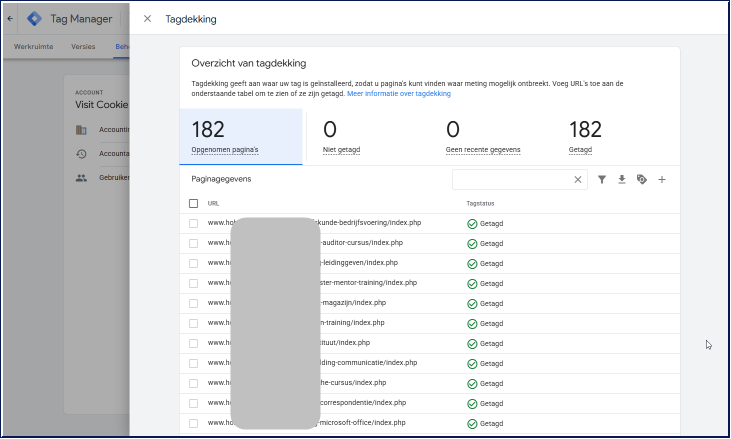The height and width of the screenshot is (439, 731).
Task: Click the filter icon above the table
Action: [x=602, y=180]
